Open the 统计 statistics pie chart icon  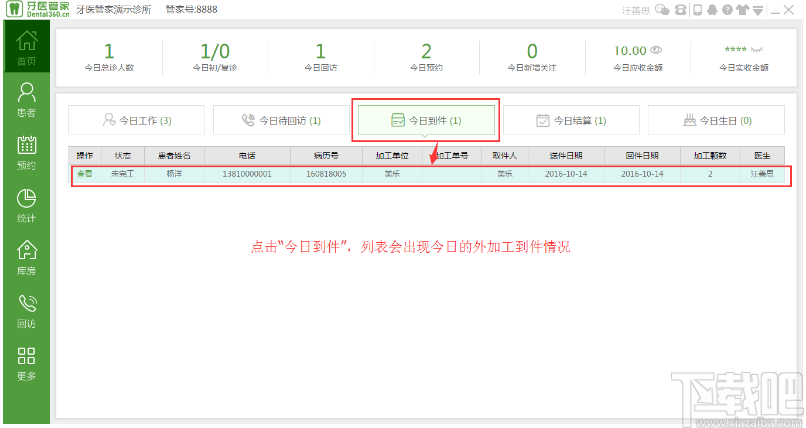27,206
